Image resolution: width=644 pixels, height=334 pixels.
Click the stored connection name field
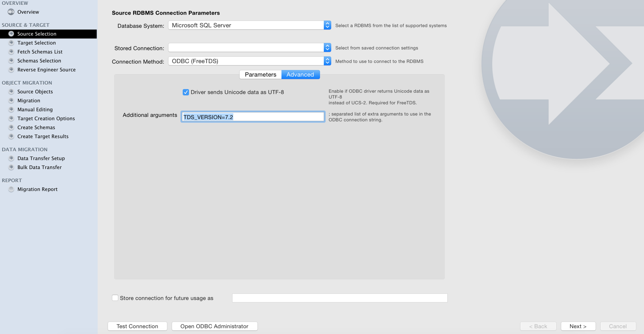(340, 298)
